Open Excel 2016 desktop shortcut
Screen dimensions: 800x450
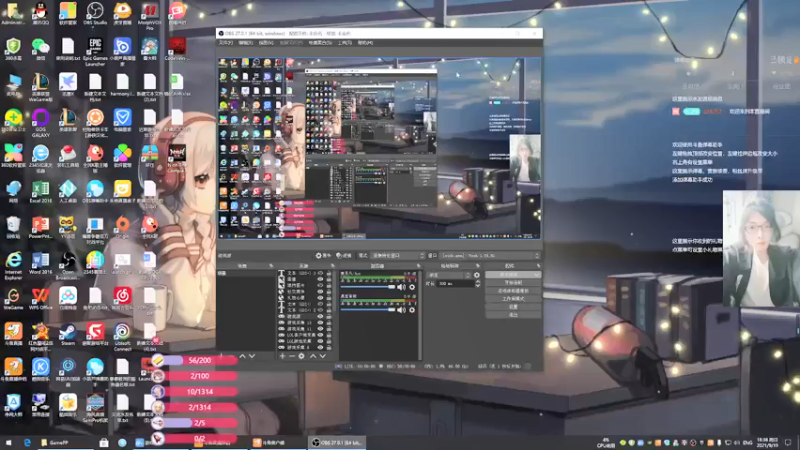click(x=40, y=192)
